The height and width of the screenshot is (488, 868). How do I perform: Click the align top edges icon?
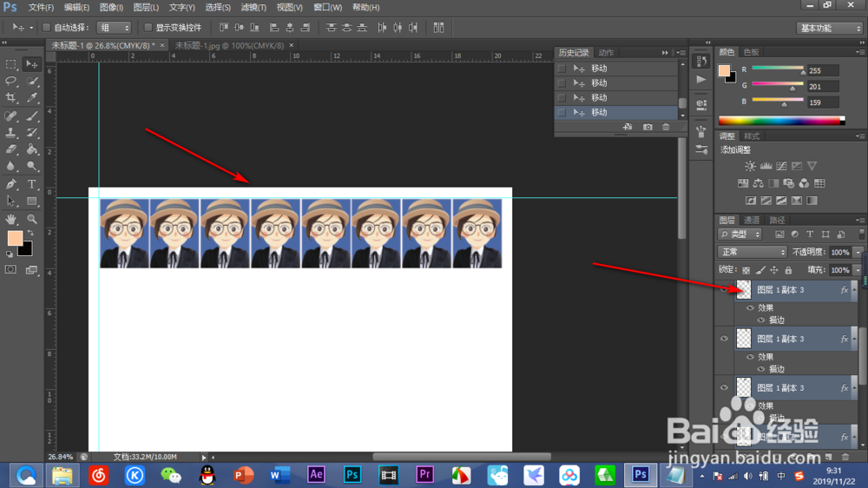(x=223, y=27)
